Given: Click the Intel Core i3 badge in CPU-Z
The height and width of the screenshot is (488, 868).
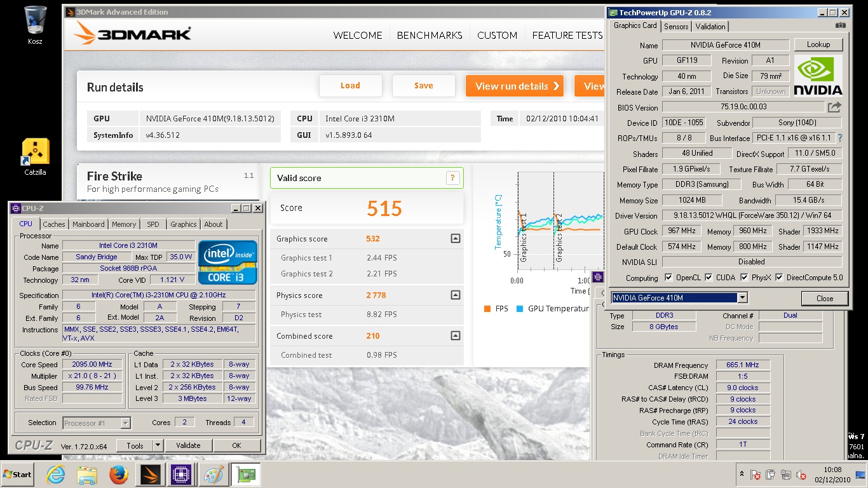Looking at the screenshot, I should click(227, 262).
